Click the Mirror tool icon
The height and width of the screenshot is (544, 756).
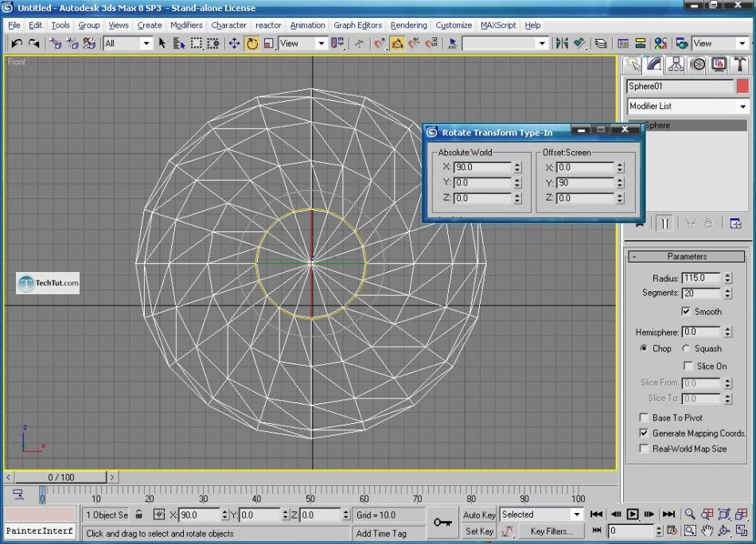[562, 44]
